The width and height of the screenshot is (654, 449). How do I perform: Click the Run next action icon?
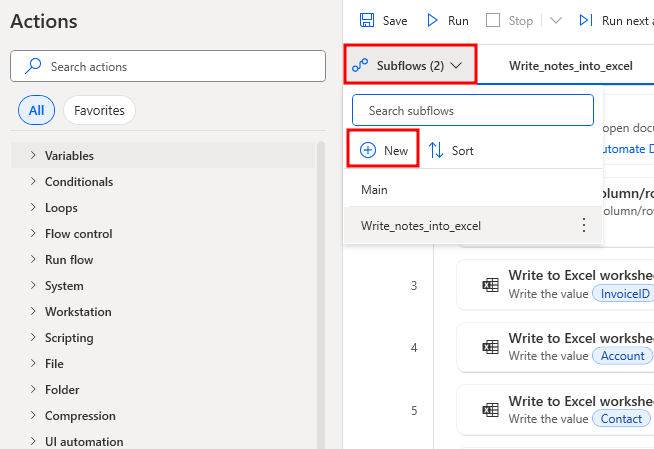(586, 20)
